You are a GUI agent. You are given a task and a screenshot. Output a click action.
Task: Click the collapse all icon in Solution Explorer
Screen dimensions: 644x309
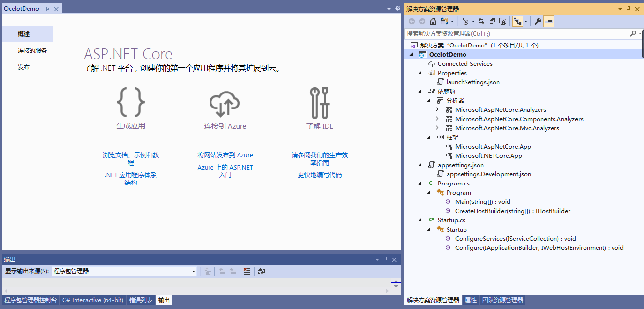[492, 21]
